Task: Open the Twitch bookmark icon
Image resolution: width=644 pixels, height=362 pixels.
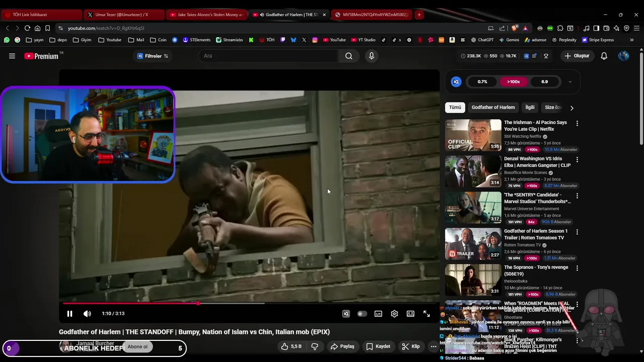Action: 283,40
